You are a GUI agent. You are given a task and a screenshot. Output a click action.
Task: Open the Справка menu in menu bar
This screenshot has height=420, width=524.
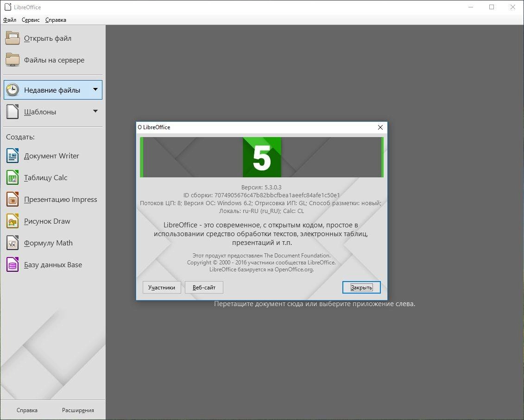[x=56, y=20]
